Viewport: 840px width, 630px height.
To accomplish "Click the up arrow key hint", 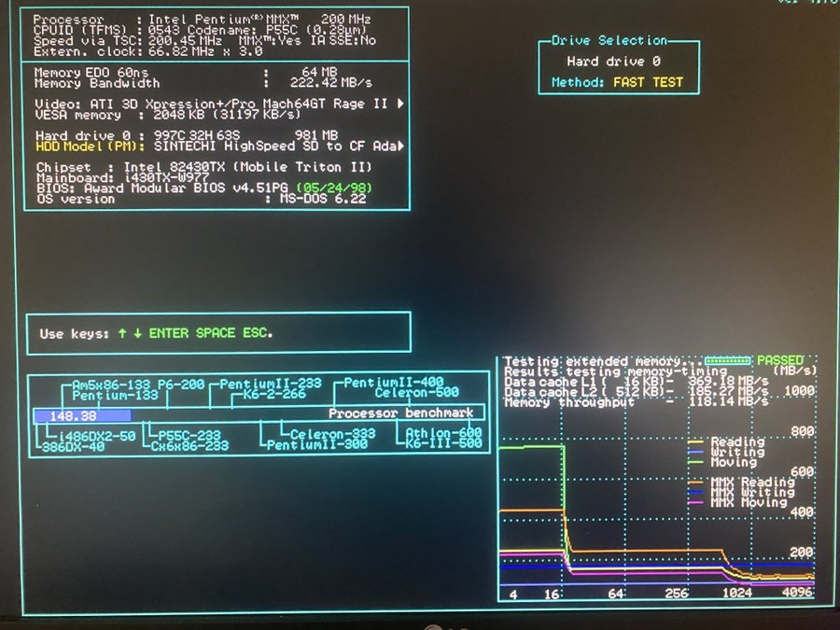I will (x=121, y=333).
